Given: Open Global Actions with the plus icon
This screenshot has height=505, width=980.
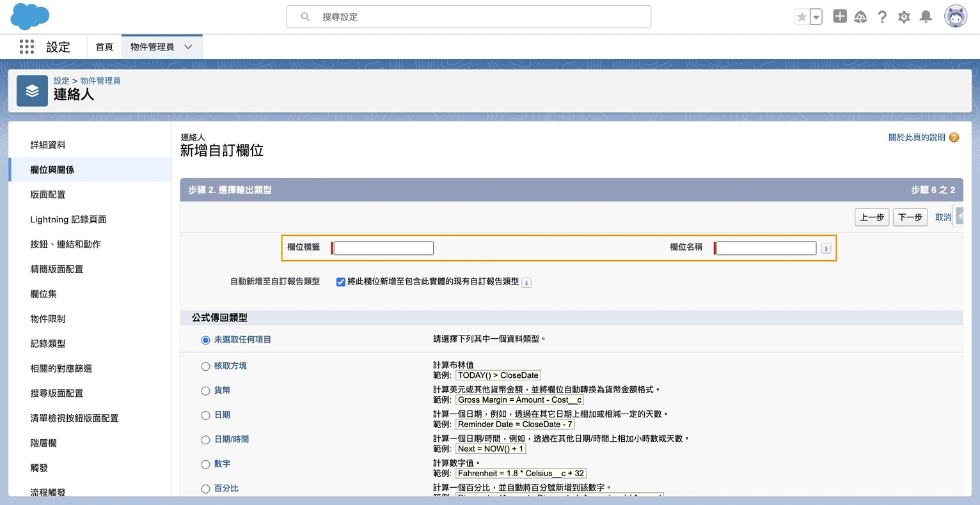Looking at the screenshot, I should 839,16.
